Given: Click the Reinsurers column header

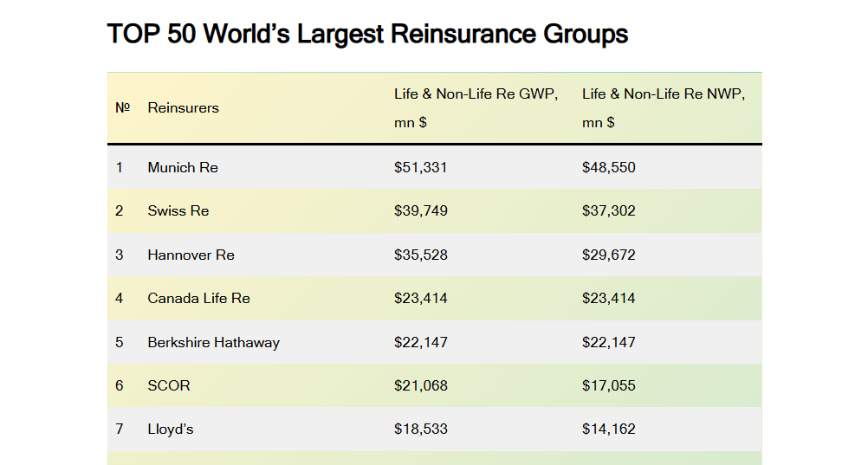Looking at the screenshot, I should pos(183,108).
